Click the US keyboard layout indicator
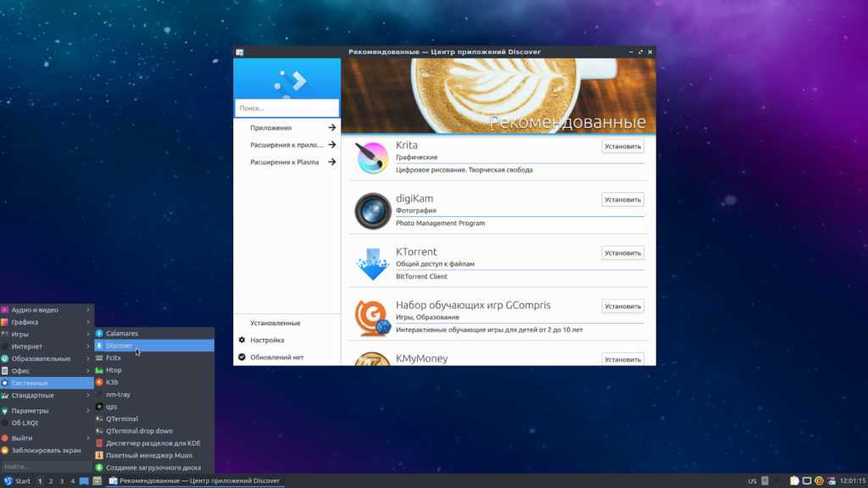Image resolution: width=868 pixels, height=488 pixels. (753, 481)
